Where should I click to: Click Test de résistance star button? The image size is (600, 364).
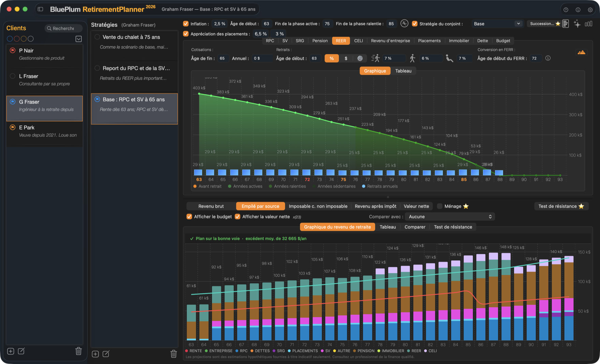click(561, 206)
